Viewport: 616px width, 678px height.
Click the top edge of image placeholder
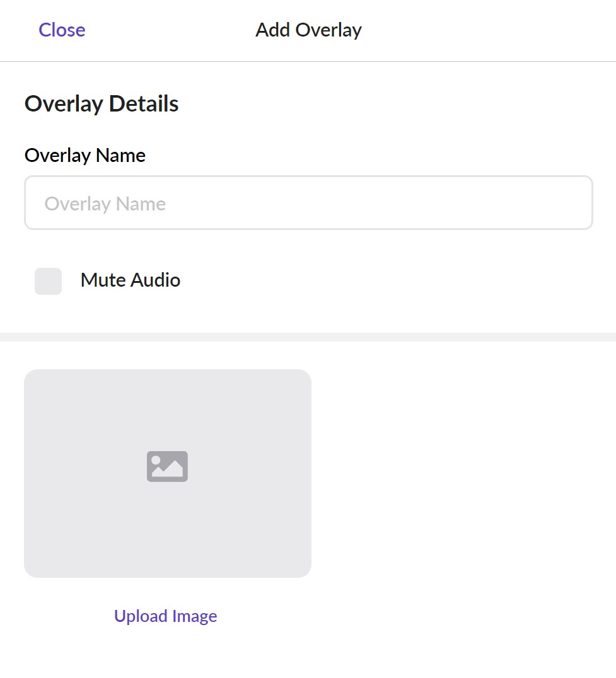coord(167,376)
